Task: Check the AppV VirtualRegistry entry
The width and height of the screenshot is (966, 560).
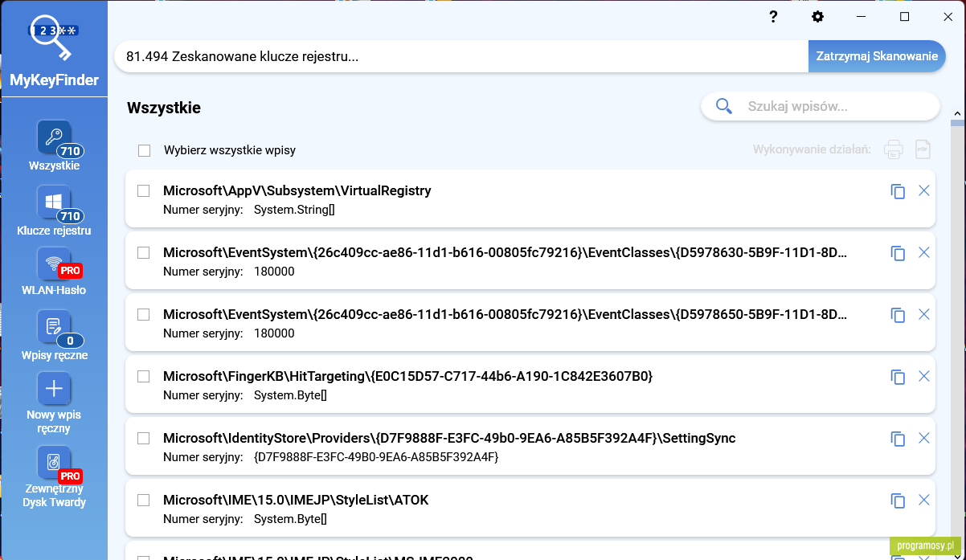Action: click(143, 190)
